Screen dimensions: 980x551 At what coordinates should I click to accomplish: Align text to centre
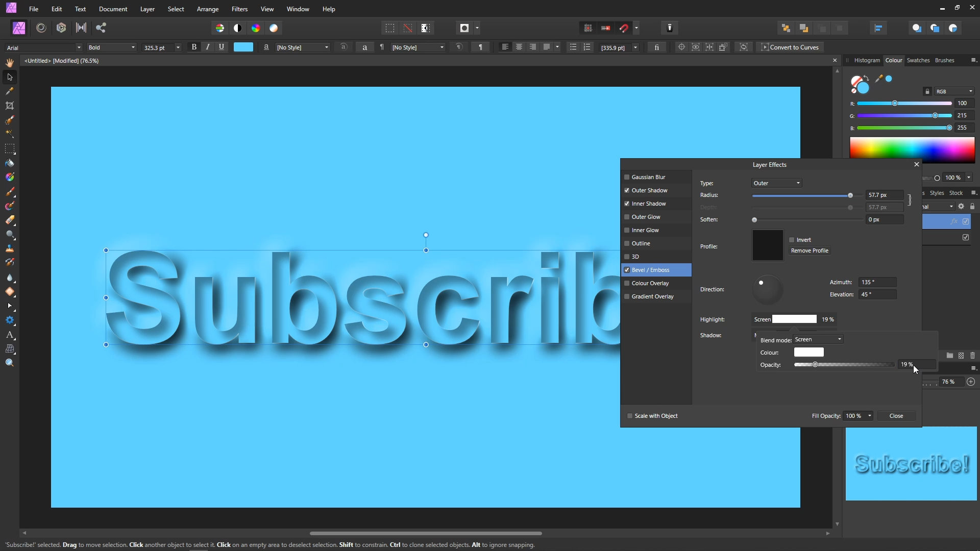pyautogui.click(x=519, y=47)
